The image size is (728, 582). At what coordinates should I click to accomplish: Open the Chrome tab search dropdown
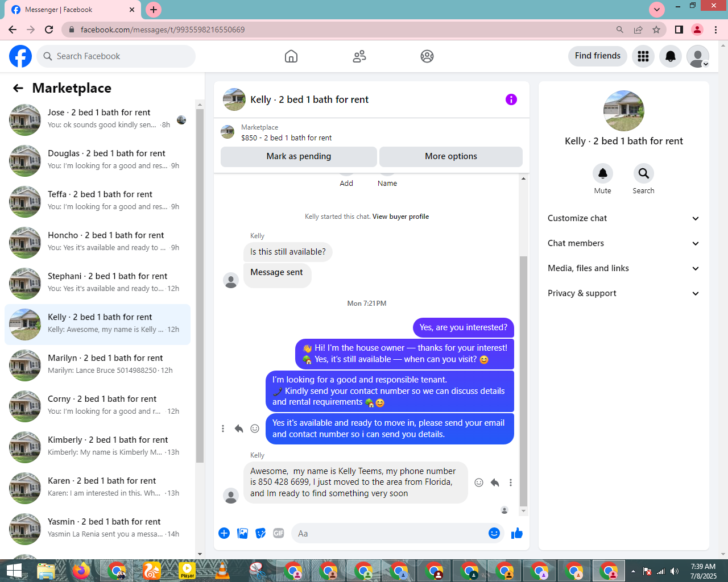(657, 10)
